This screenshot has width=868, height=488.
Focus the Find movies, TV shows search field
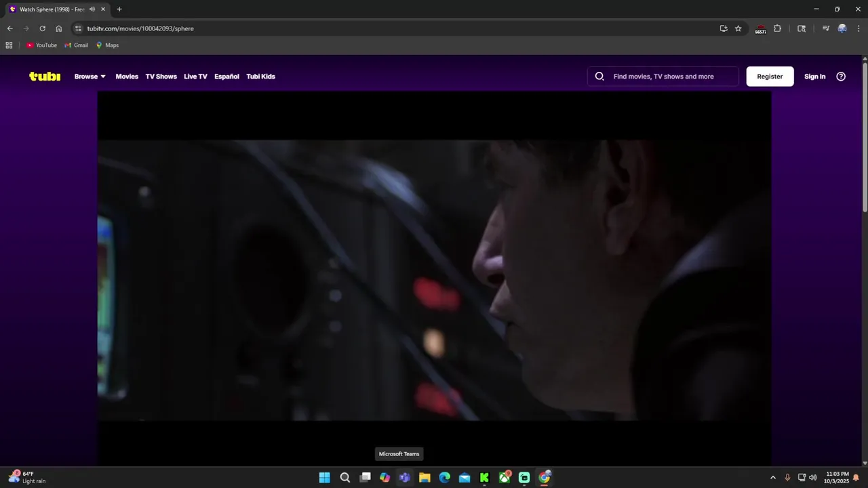tap(663, 77)
